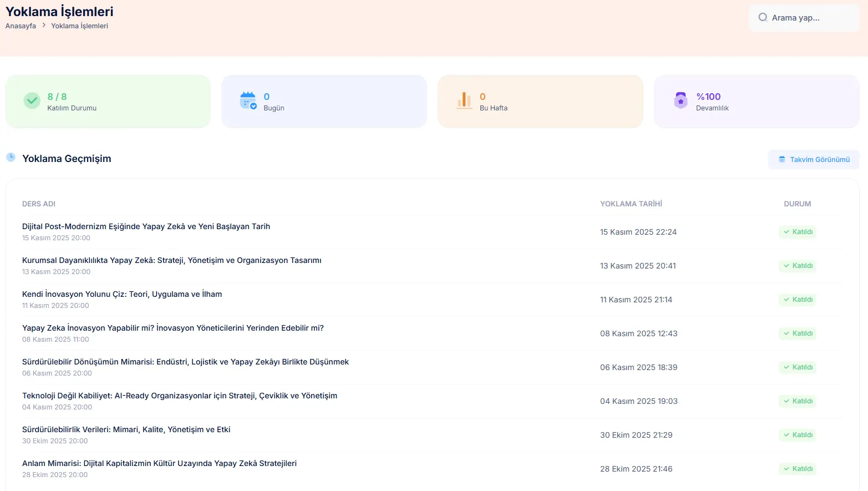Click the clock icon beside Yoklama Geçmişim
The width and height of the screenshot is (868, 491).
(11, 158)
